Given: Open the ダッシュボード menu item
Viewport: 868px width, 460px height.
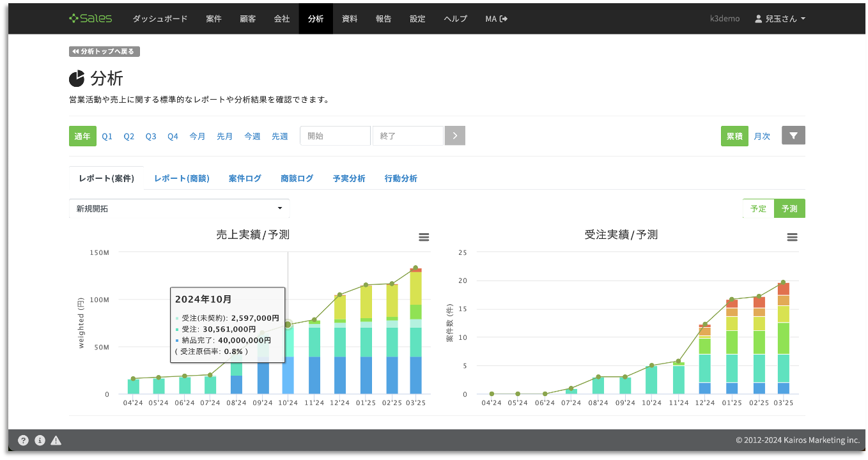Looking at the screenshot, I should point(160,19).
